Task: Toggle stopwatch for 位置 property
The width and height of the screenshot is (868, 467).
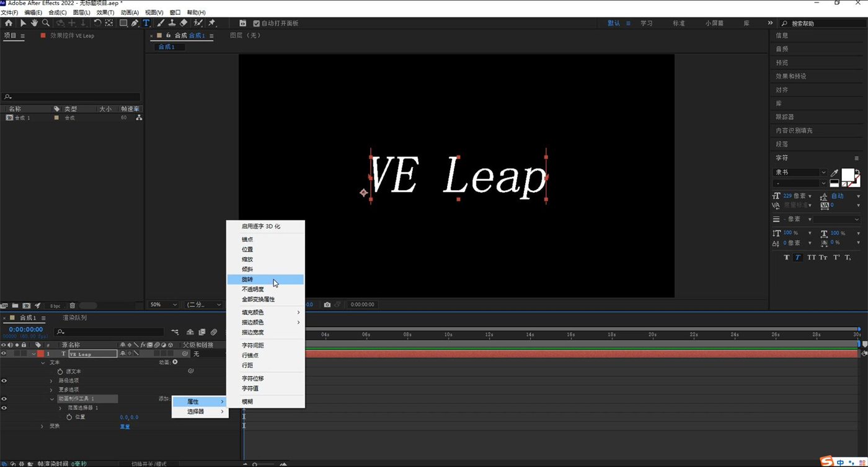Action: click(69, 417)
